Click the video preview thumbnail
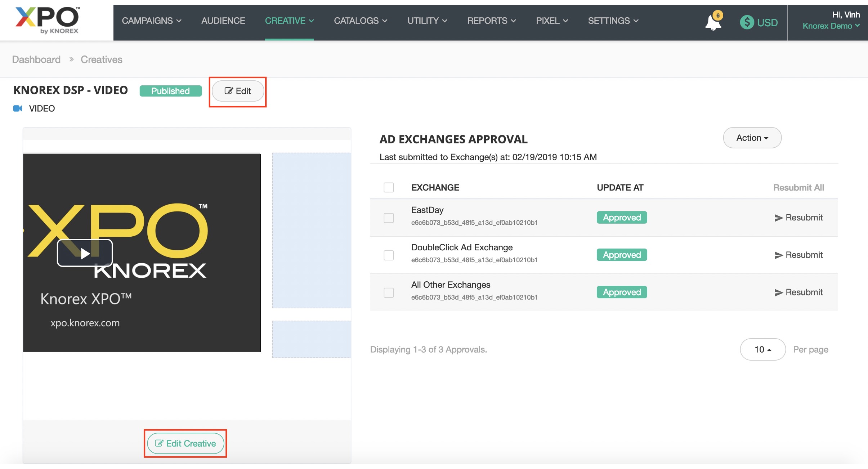Viewport: 868px width, 469px height. [142, 253]
